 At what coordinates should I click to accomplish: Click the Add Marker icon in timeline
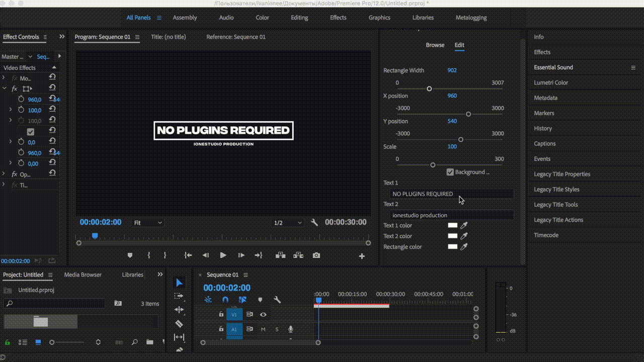coord(260,300)
